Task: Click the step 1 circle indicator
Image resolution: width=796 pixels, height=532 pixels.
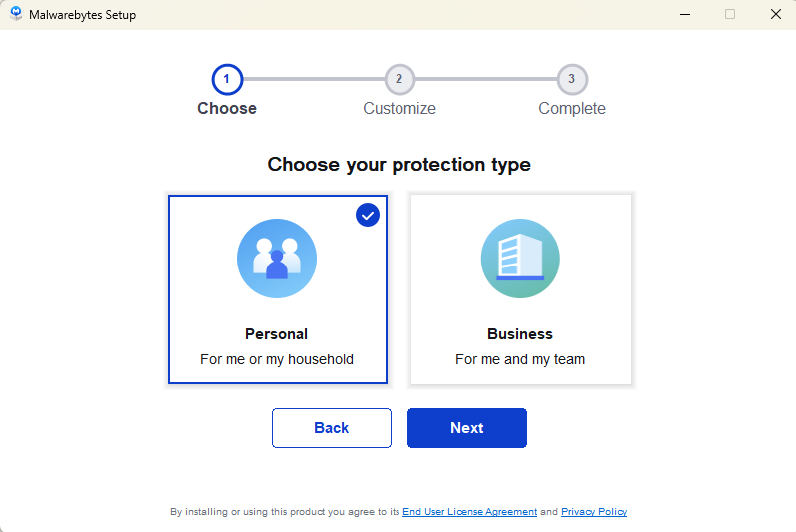Action: pos(227,79)
